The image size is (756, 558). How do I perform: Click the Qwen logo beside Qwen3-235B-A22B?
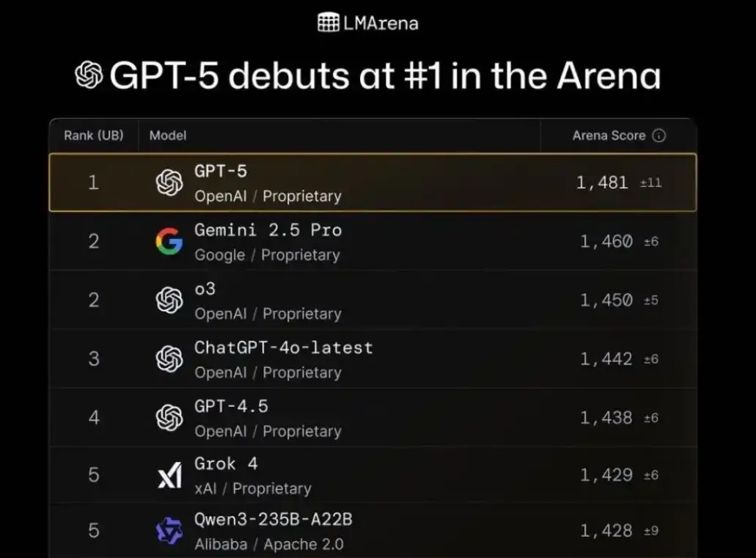click(169, 531)
